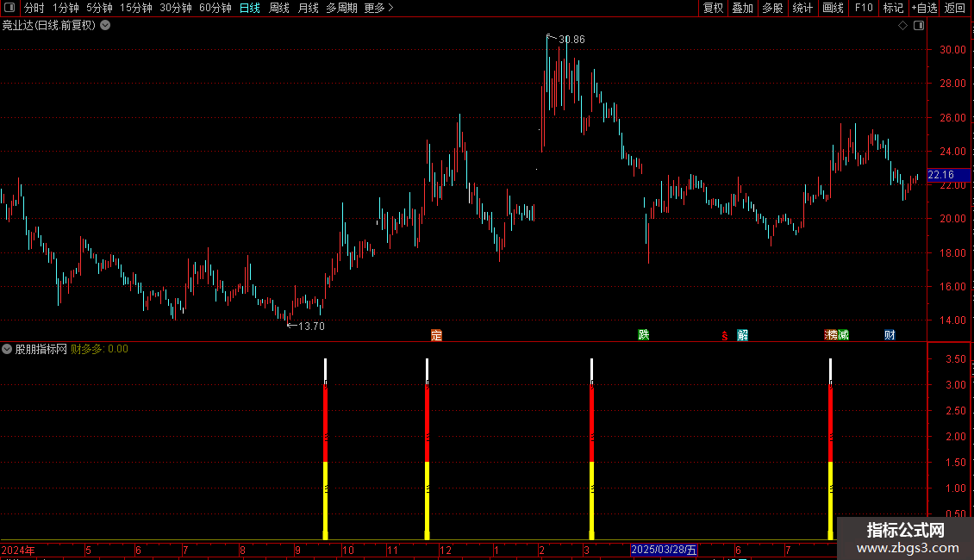Expand the 更多 > period options
Screen dimensions: 974x560
pyautogui.click(x=379, y=8)
